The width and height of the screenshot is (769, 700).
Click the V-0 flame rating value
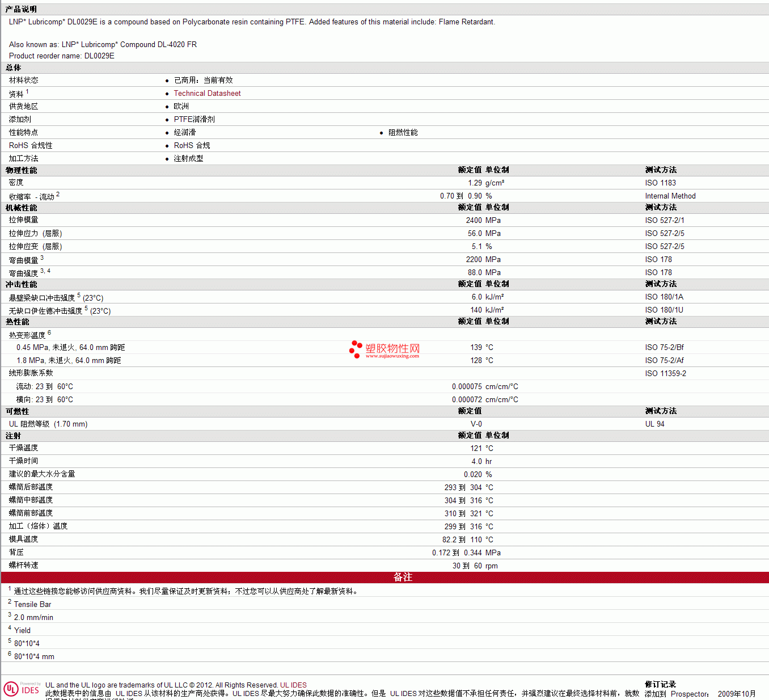[x=476, y=424]
